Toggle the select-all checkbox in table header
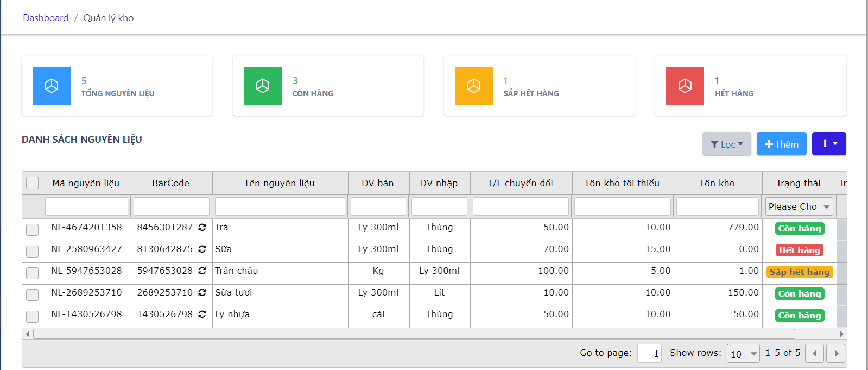 (33, 183)
